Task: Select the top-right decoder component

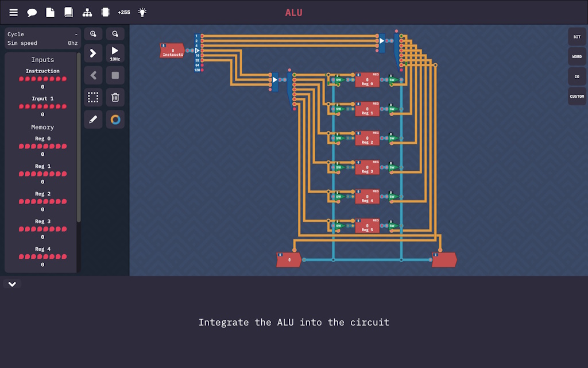Action: coord(397,52)
